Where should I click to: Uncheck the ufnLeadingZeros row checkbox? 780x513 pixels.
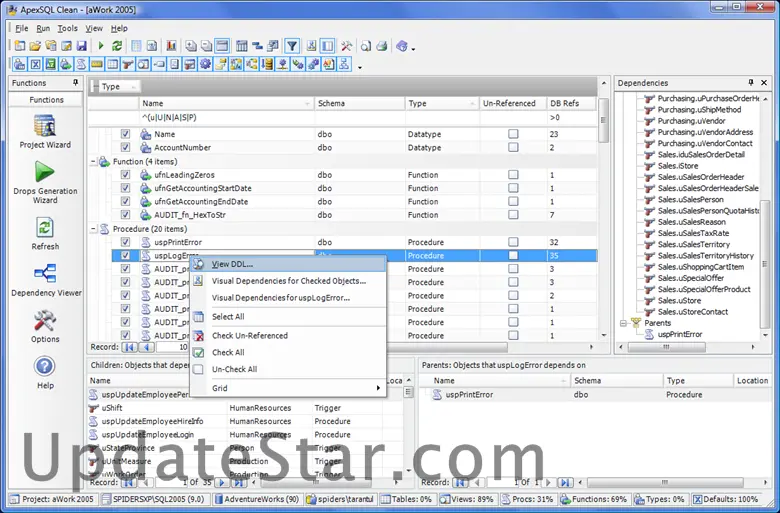point(125,175)
